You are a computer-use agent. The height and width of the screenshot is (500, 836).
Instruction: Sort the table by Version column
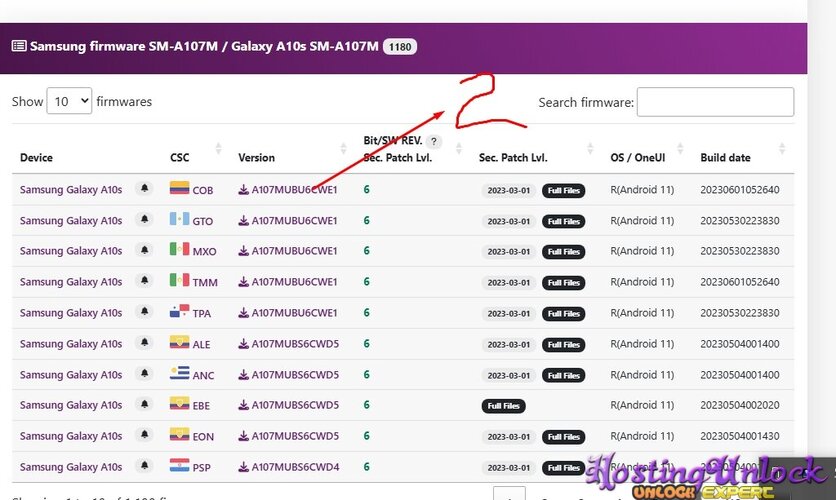(x=343, y=149)
